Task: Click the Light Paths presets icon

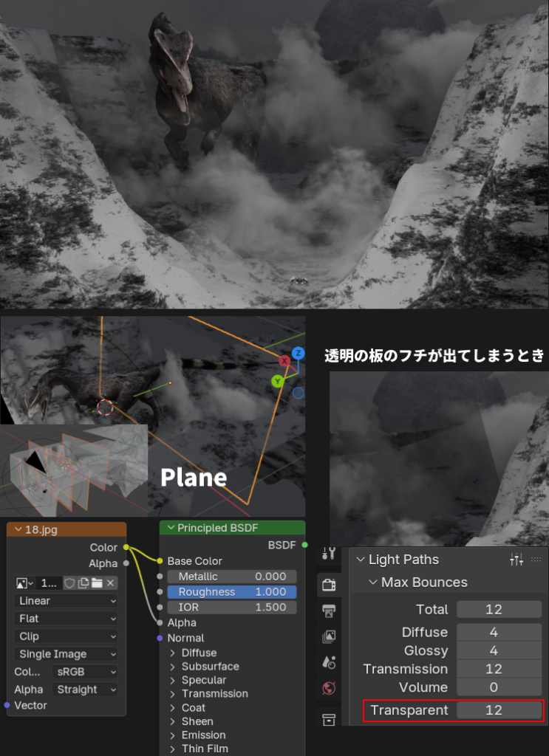Action: pos(516,560)
